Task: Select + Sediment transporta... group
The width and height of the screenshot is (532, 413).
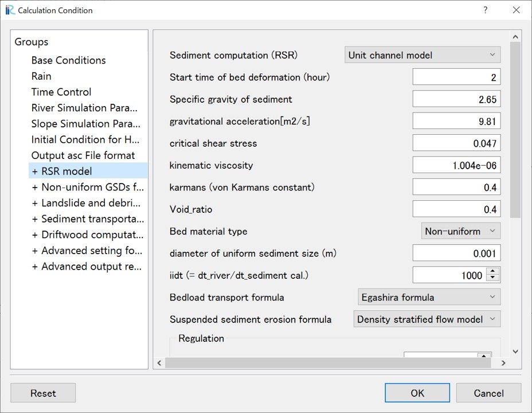Action: click(x=88, y=219)
